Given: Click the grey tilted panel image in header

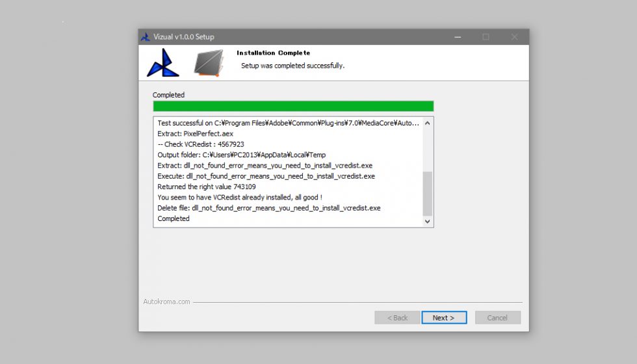Looking at the screenshot, I should (209, 63).
